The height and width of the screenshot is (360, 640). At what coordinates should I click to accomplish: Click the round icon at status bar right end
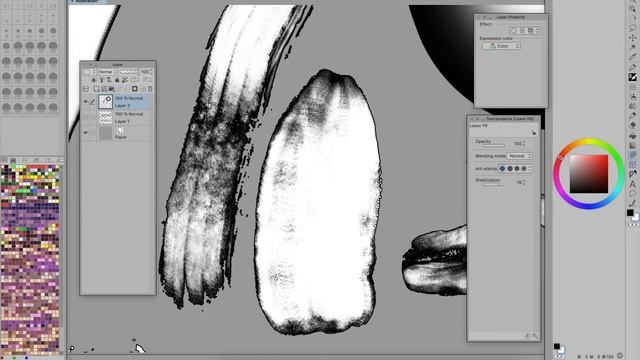point(620,356)
